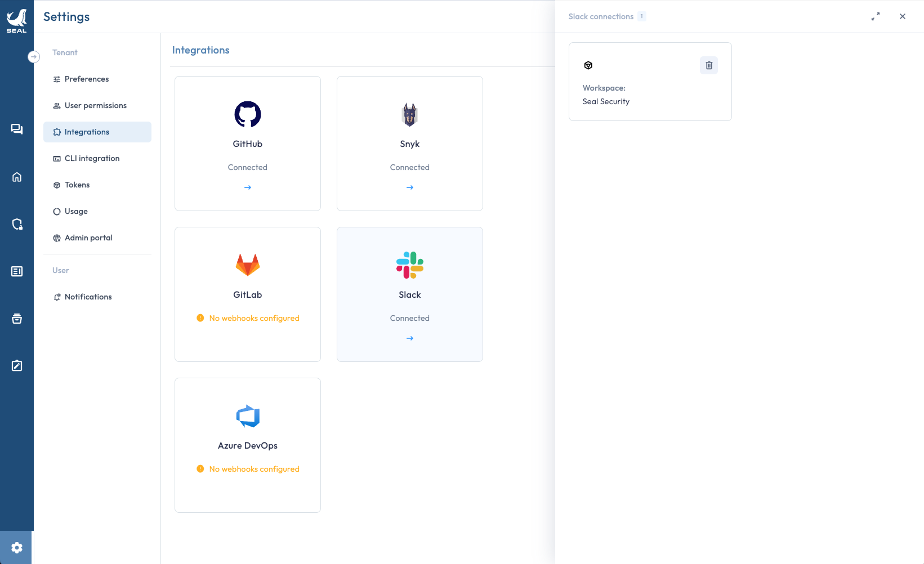
Task: Open Slack connections arrow
Action: coord(410,338)
